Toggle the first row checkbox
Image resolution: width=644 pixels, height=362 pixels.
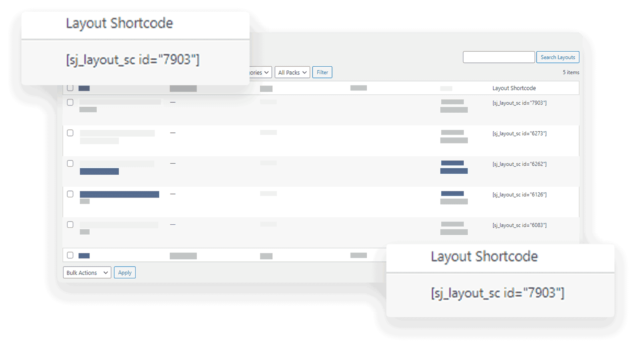[70, 103]
